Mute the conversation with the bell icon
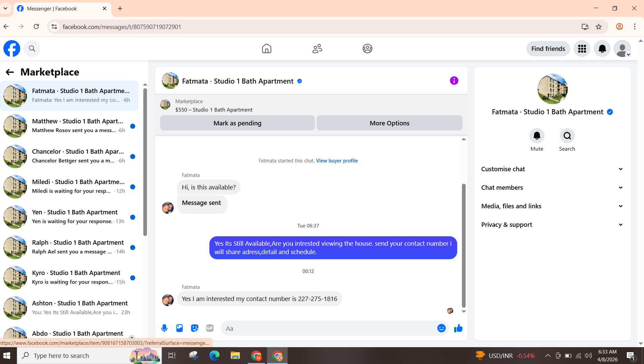Screen dimensions: 644x364 pos(537,136)
